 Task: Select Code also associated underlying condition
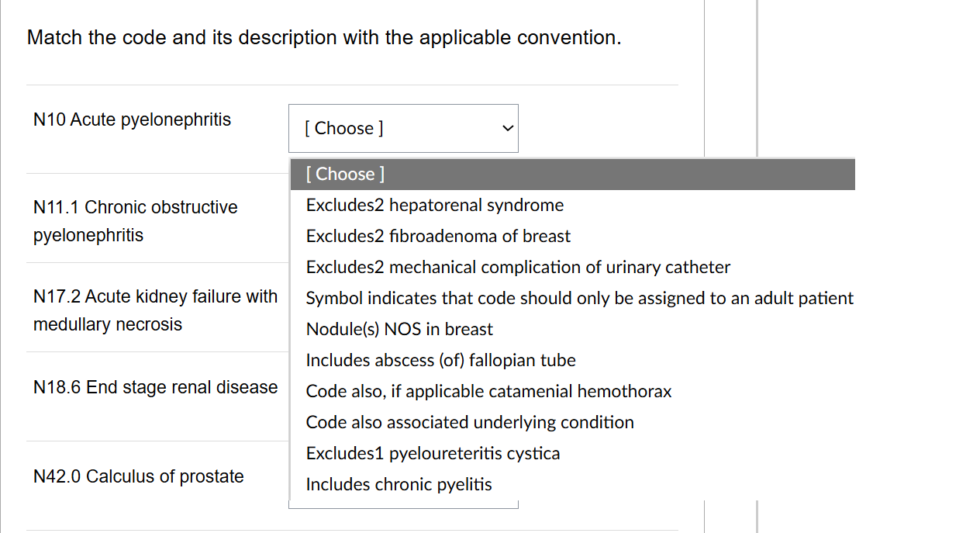click(x=470, y=422)
